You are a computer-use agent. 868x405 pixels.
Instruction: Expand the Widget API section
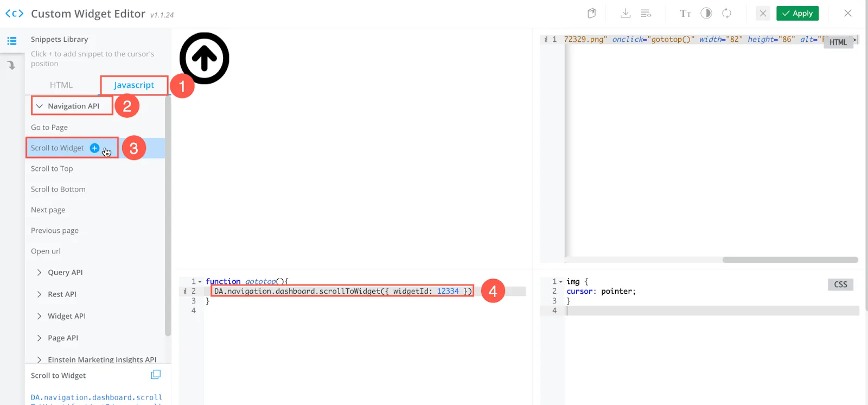[61, 316]
